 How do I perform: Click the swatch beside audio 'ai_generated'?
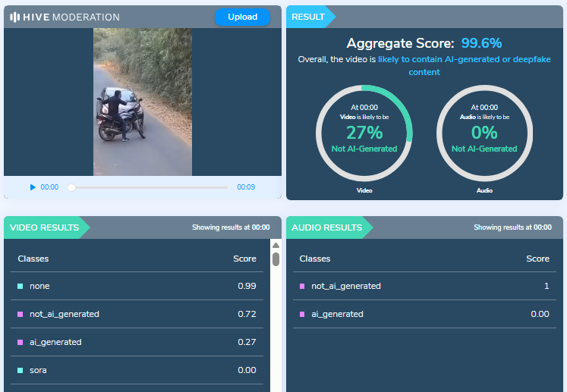(x=302, y=315)
